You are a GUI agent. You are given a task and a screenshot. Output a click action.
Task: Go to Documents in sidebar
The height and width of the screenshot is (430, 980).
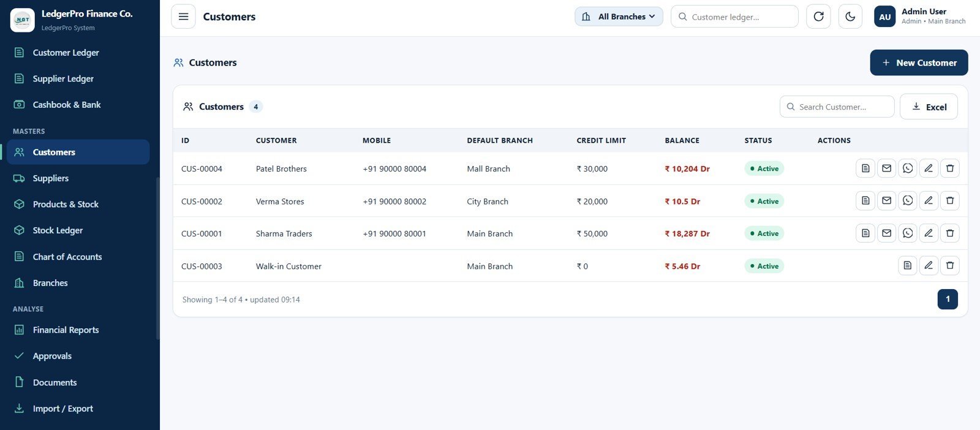tap(78, 382)
